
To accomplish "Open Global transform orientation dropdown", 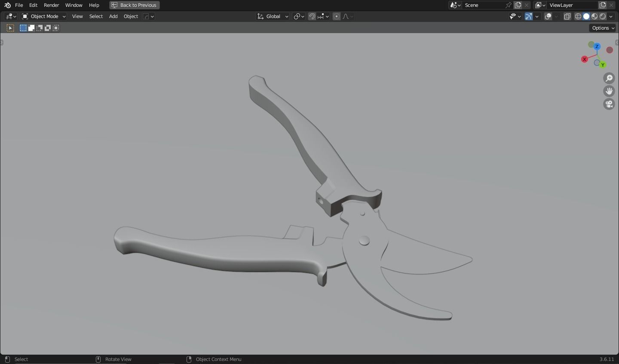I will coord(273,16).
